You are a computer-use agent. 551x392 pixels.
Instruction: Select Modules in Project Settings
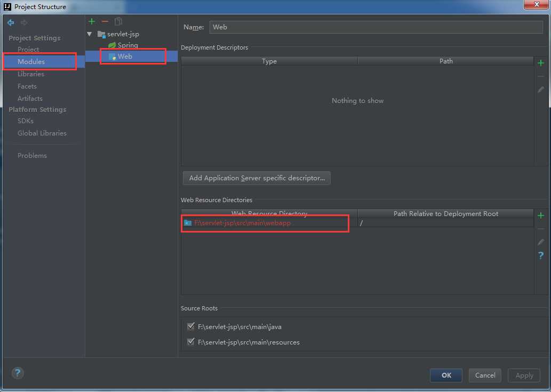[31, 61]
